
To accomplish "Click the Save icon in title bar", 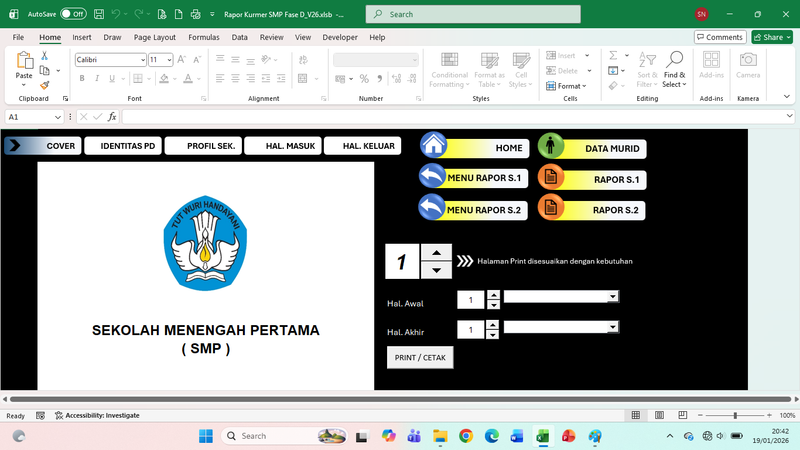I will [x=99, y=14].
